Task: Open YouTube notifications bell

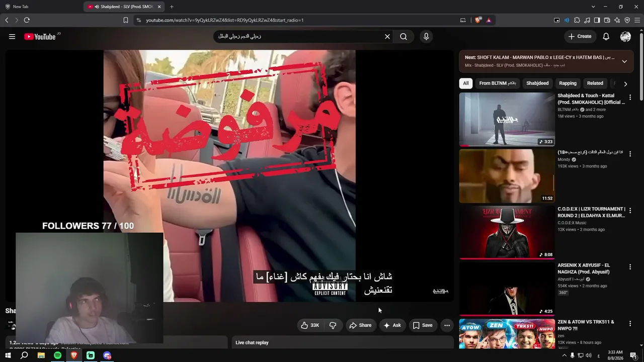Action: (606, 36)
